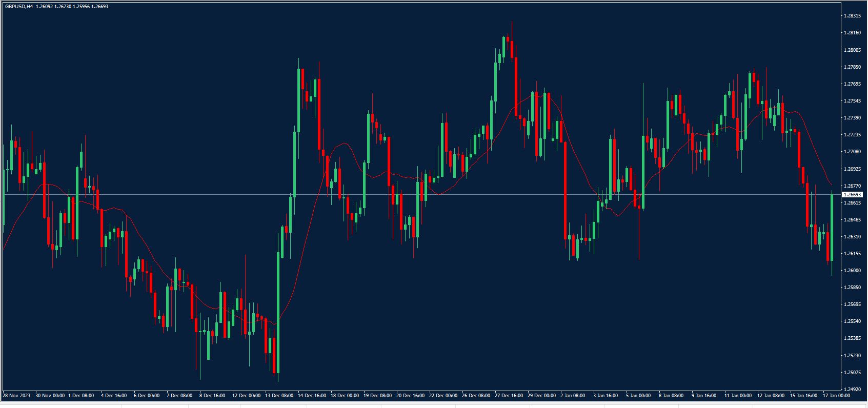Click the 13 Dec 08:00 time label
868x408 pixels.
pos(279,396)
